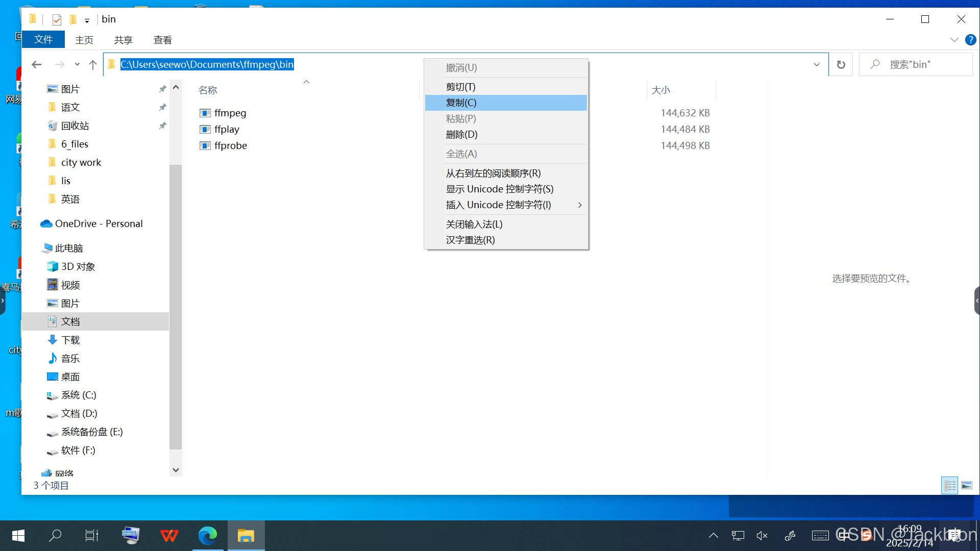Viewport: 980px width, 551px height.
Task: Open recent locations dropdown arrow
Action: (77, 64)
